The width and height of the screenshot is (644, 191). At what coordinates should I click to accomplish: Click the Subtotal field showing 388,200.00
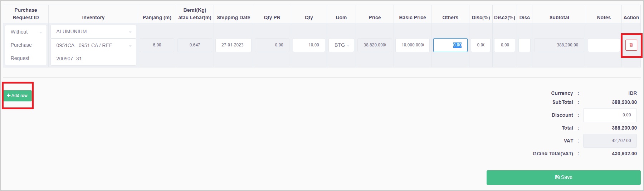tap(559, 45)
